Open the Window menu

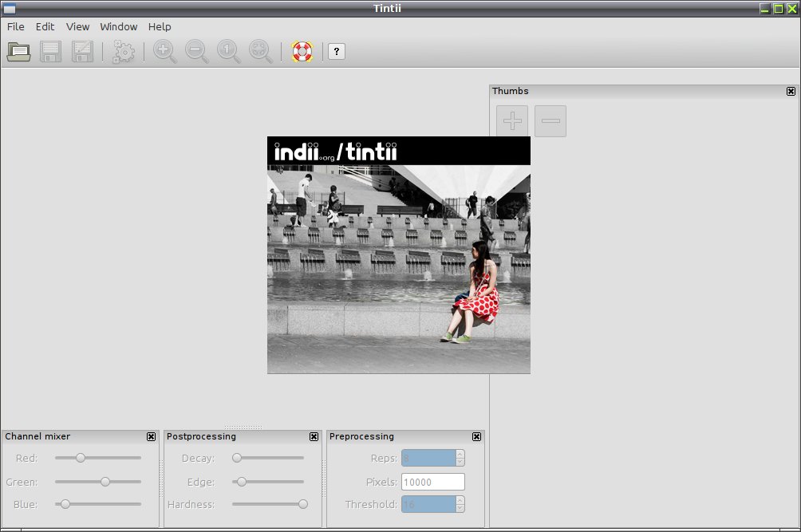(119, 26)
